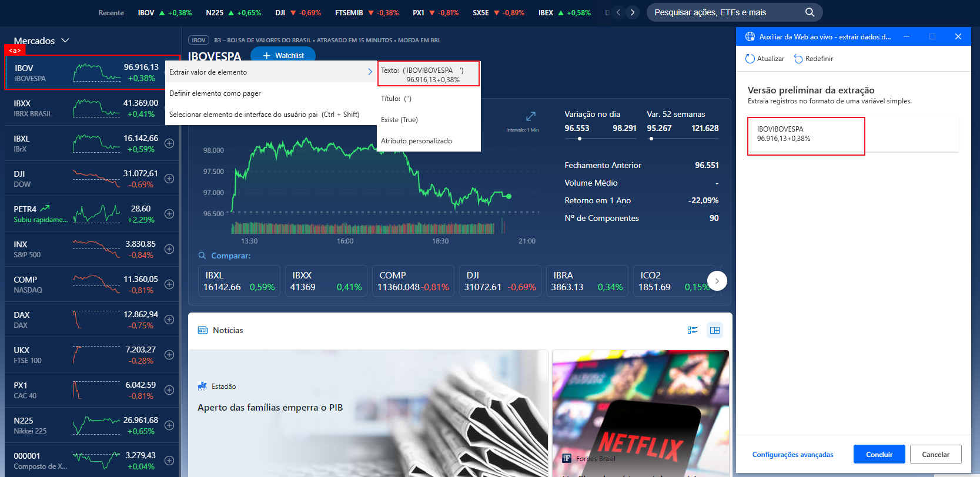Choose Definir elemento como pager
The image size is (980, 477).
point(270,93)
